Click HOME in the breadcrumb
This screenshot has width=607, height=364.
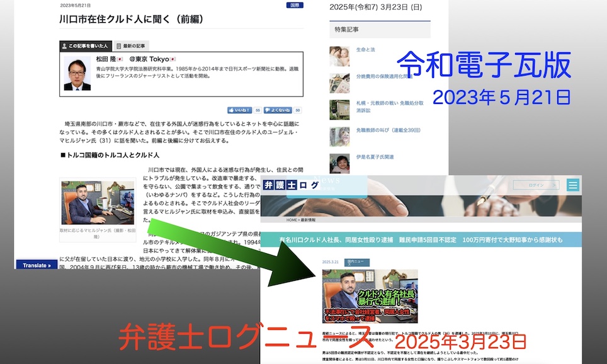tap(292, 220)
